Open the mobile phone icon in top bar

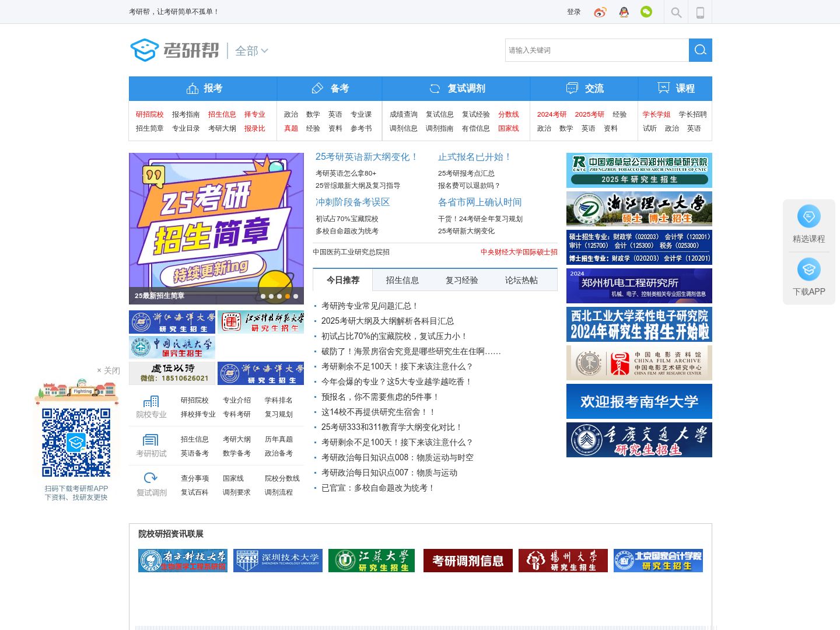tap(700, 12)
